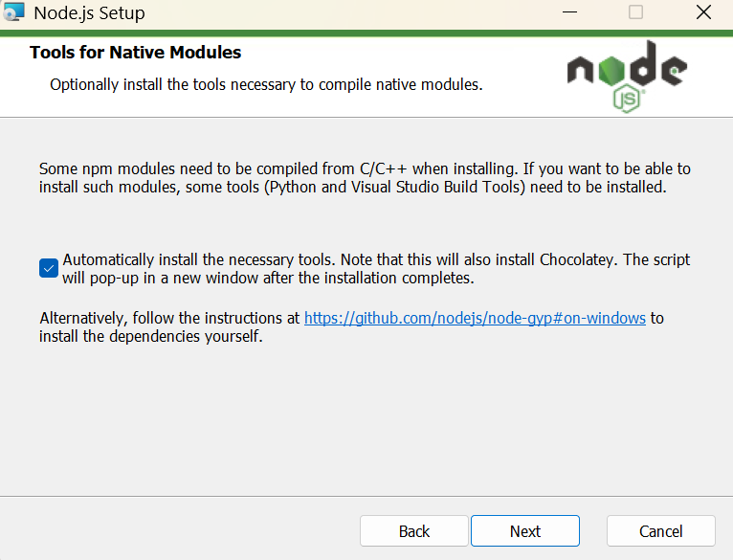Open the node-gyp on-windows GitHub link
This screenshot has height=560, width=733.
click(x=475, y=318)
